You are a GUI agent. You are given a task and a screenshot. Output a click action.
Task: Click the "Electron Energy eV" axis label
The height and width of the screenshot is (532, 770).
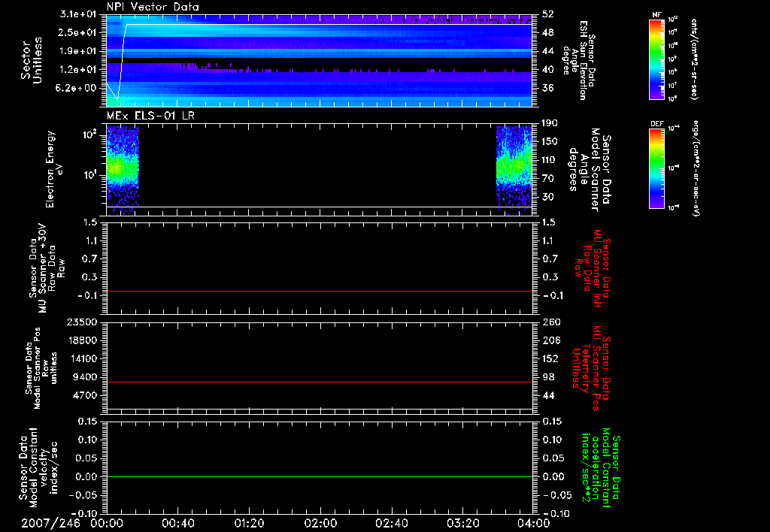(x=54, y=169)
